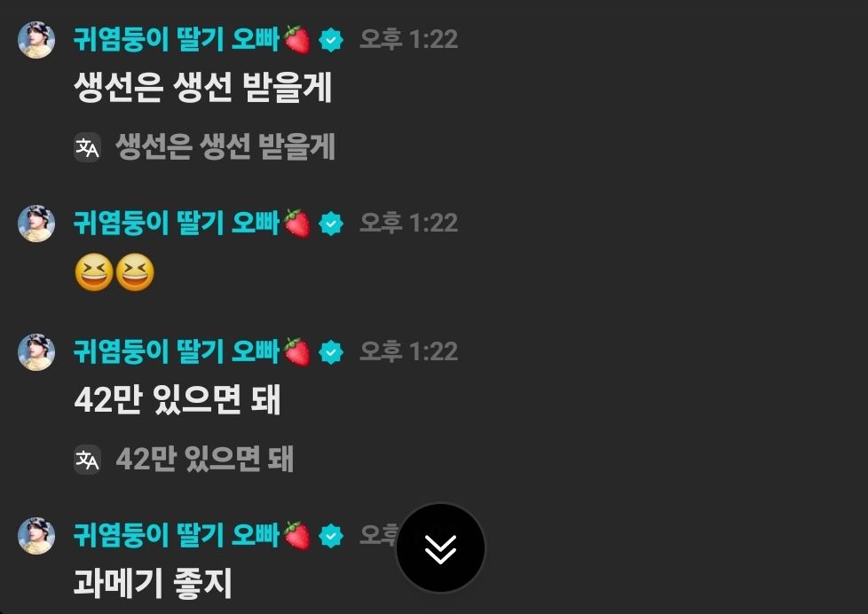This screenshot has width=868, height=614.
Task: Tap the translated text 생선은 생선 받을게
Action: click(225, 147)
